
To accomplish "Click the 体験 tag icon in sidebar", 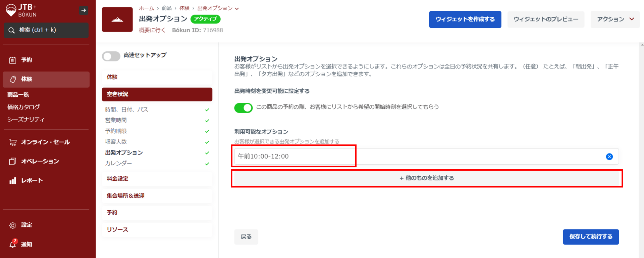I will pyautogui.click(x=13, y=79).
